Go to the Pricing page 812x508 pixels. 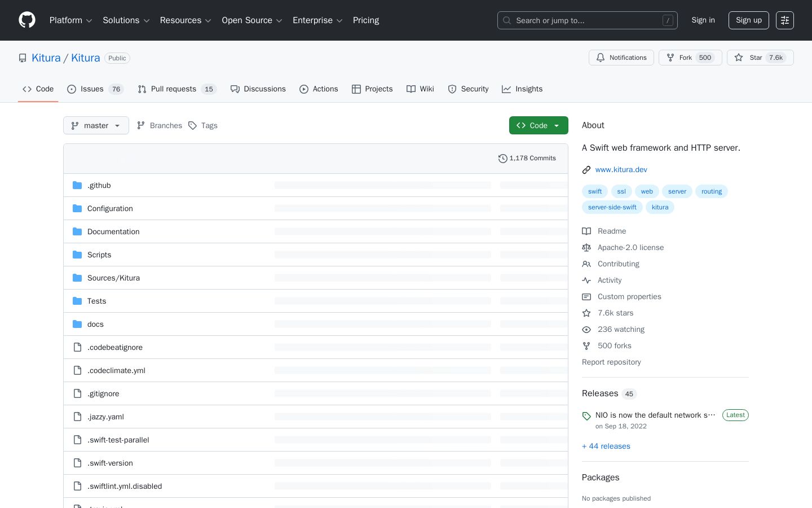(366, 20)
